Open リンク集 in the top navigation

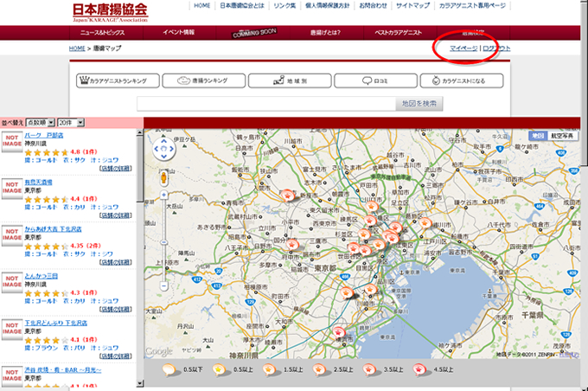point(284,6)
